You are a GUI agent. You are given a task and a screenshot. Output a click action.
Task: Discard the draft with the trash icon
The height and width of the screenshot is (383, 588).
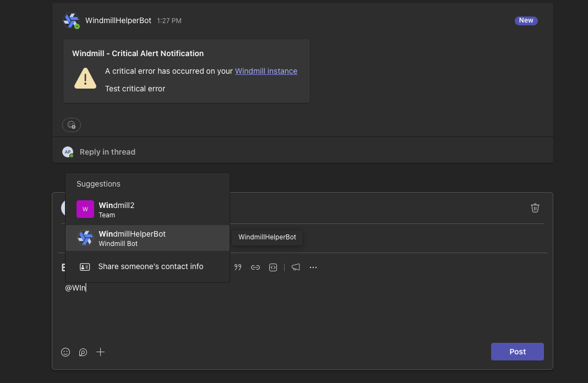click(535, 207)
